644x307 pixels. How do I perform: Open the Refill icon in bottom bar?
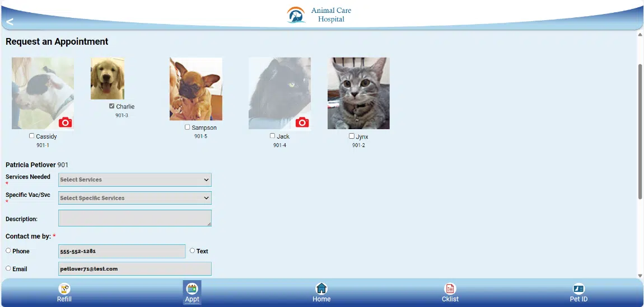pos(64,289)
